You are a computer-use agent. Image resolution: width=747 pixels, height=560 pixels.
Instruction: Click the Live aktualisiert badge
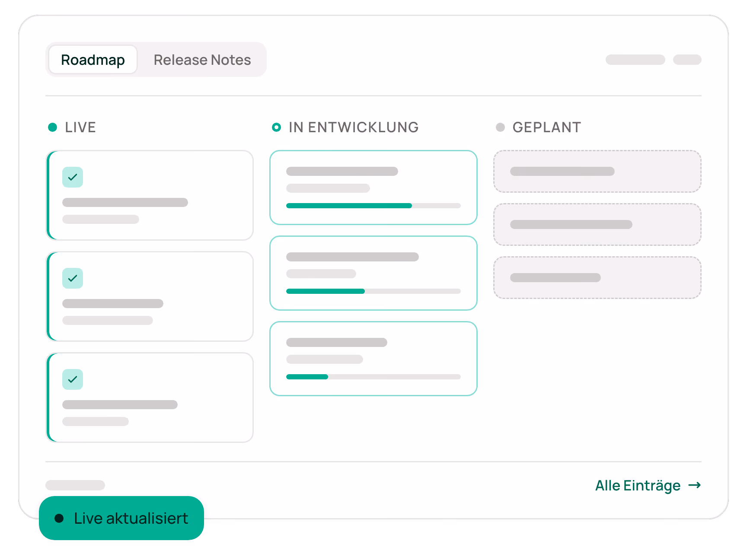pyautogui.click(x=121, y=518)
